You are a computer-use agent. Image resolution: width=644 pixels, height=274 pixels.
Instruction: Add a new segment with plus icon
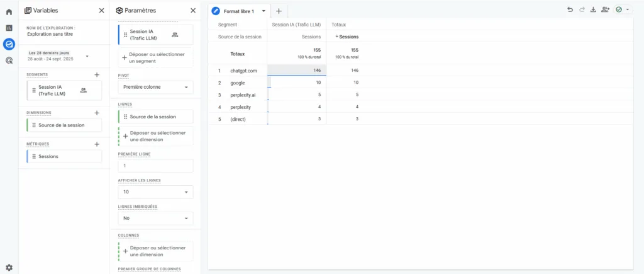click(x=97, y=74)
